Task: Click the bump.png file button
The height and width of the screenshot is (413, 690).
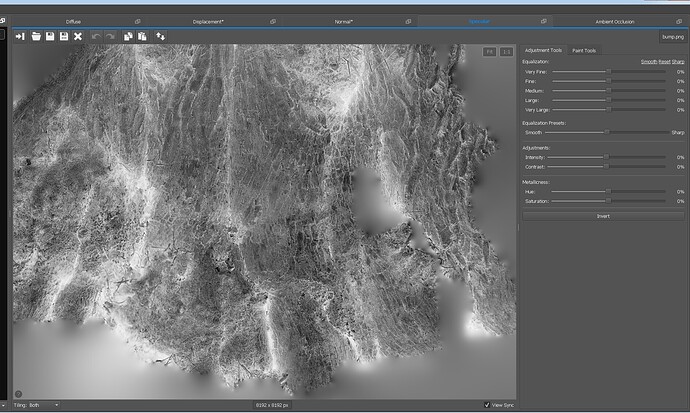Action: (x=673, y=37)
